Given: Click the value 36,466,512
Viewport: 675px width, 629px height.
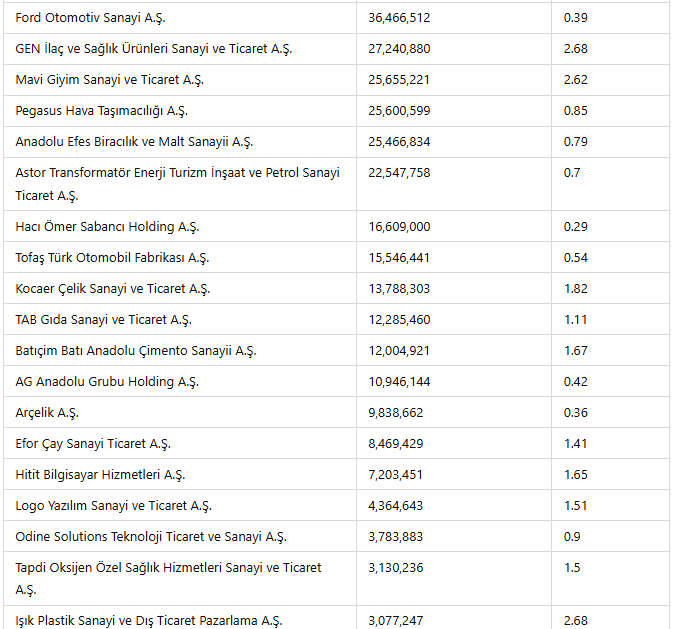Looking at the screenshot, I should (x=399, y=18).
